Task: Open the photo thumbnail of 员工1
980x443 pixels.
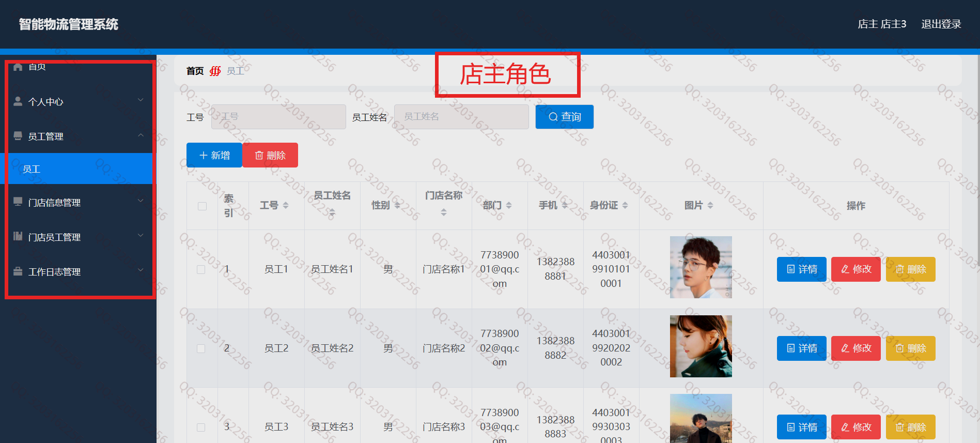Action: click(701, 267)
